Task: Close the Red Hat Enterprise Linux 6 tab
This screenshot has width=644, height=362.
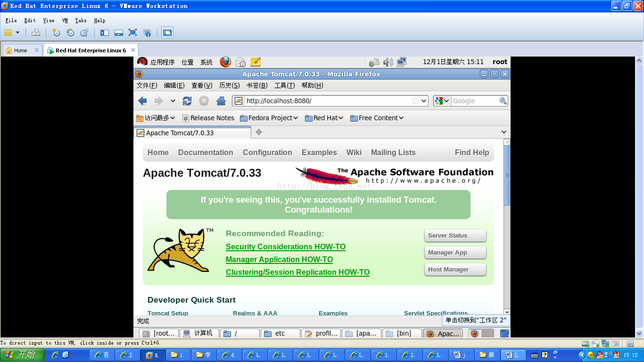Action: [x=133, y=50]
